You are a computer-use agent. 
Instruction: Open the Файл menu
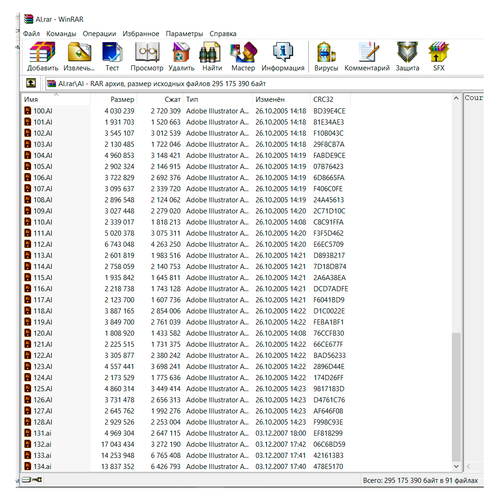(x=31, y=34)
